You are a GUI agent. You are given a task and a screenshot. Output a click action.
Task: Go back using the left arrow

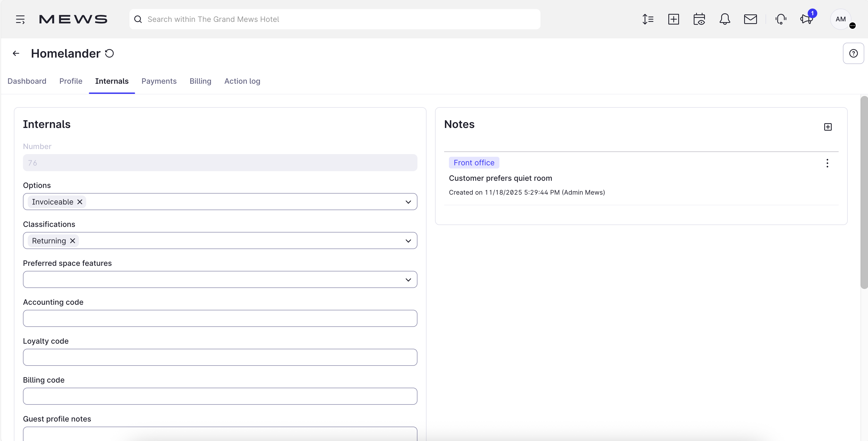pos(16,53)
